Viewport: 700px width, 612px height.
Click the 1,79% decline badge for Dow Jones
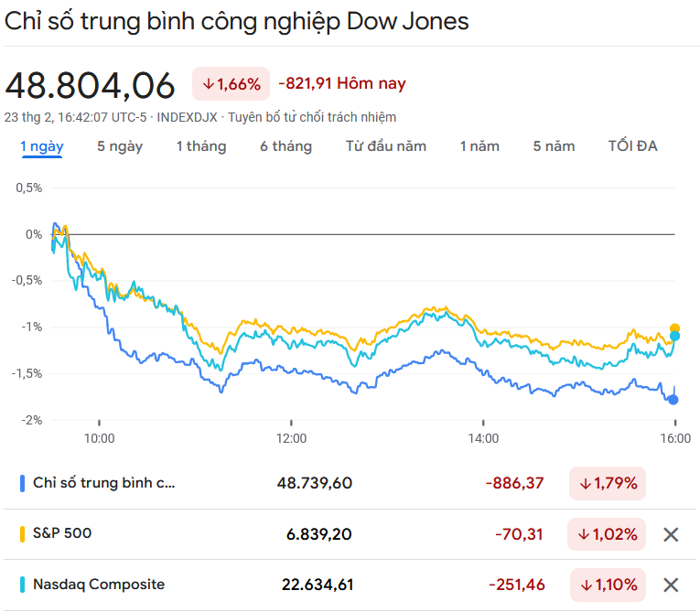(x=607, y=483)
